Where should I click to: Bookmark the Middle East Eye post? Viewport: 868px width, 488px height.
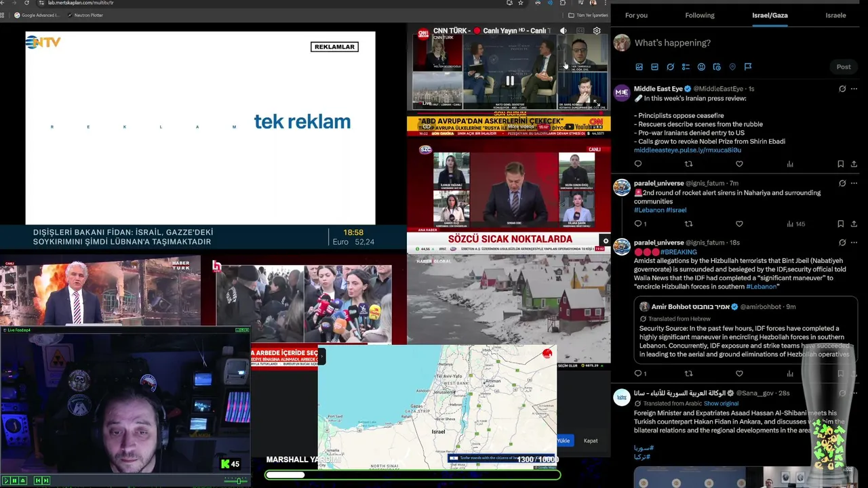841,163
